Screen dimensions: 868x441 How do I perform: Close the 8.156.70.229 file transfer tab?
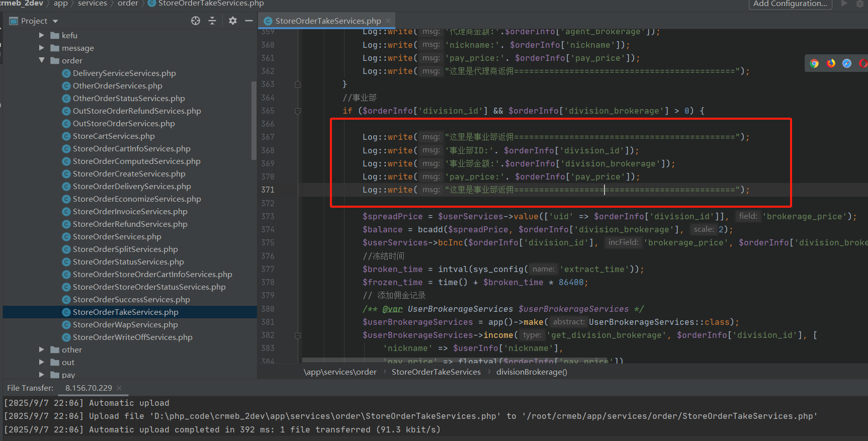click(119, 388)
